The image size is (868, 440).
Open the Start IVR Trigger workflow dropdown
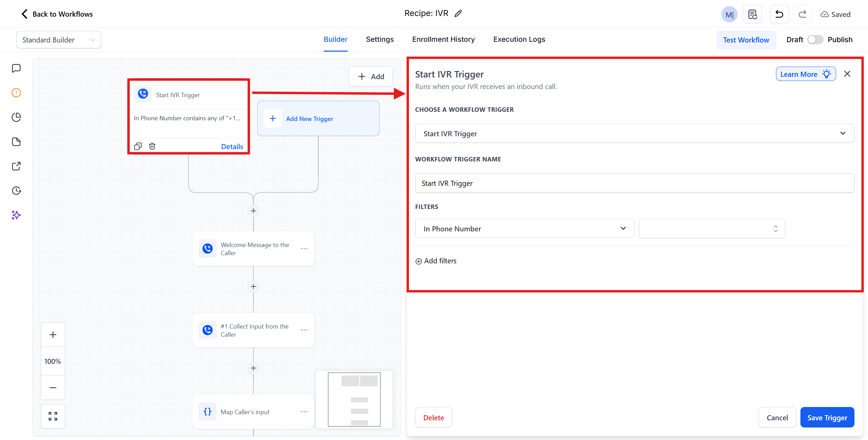click(x=634, y=134)
